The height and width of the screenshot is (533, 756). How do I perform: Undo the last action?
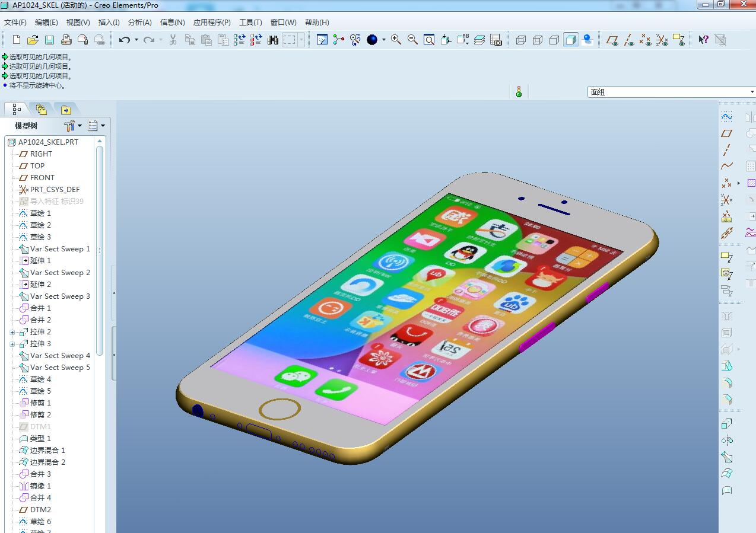click(124, 40)
